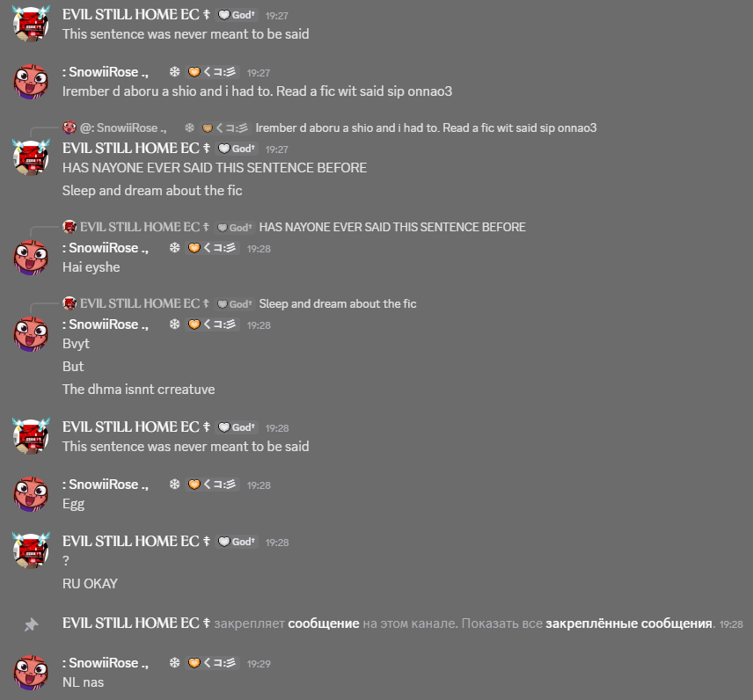Click the message text 'RU OKAY'
This screenshot has width=753, height=700.
pyautogui.click(x=90, y=584)
